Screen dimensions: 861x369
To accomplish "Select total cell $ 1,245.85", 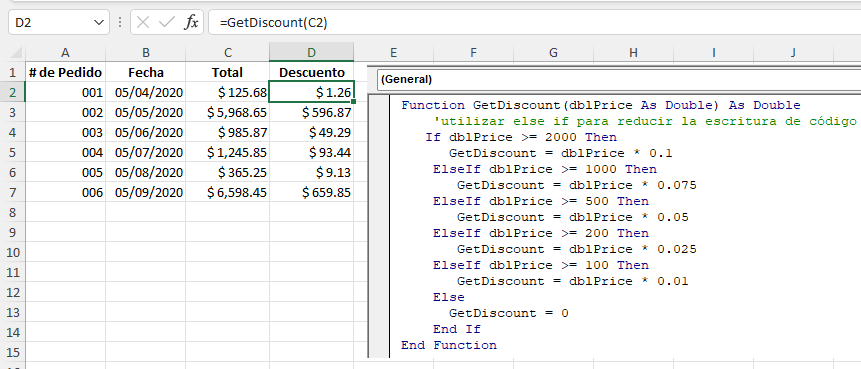I will coord(228,152).
